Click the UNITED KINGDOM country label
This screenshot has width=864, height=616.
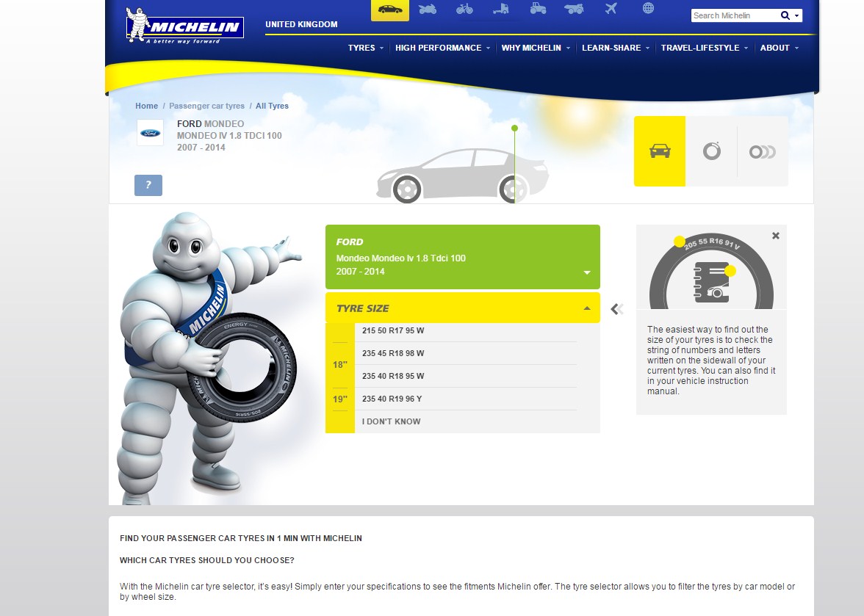click(x=301, y=24)
